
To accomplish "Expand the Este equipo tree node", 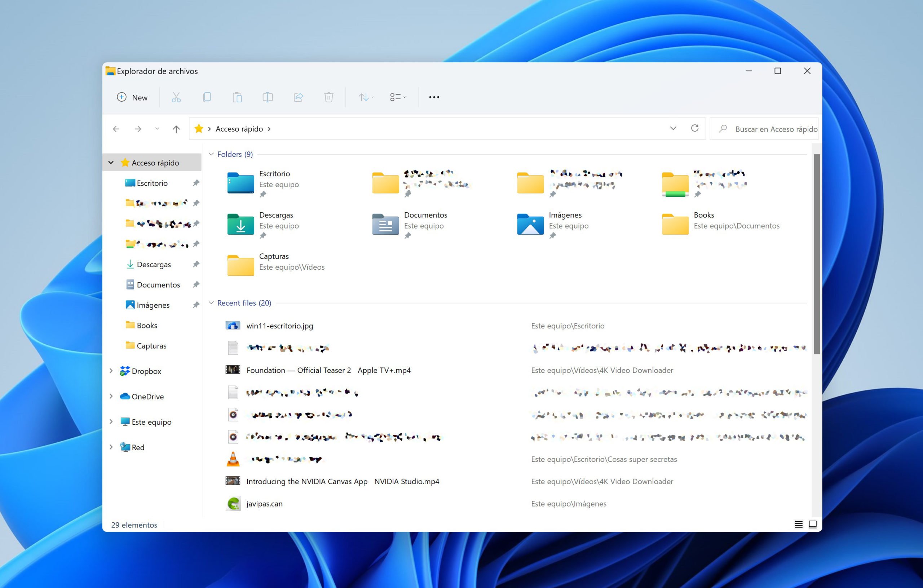I will (x=111, y=422).
